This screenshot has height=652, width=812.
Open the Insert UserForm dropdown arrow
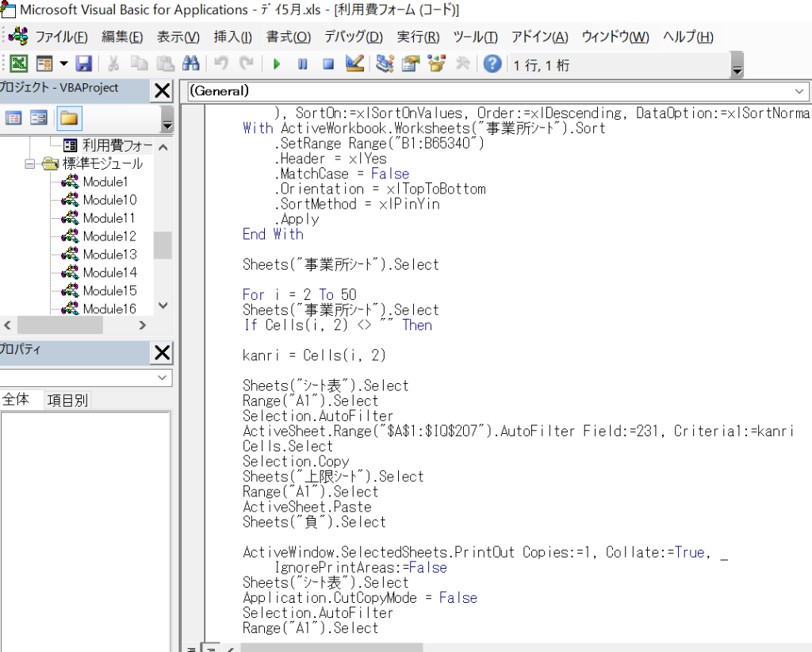(63, 64)
